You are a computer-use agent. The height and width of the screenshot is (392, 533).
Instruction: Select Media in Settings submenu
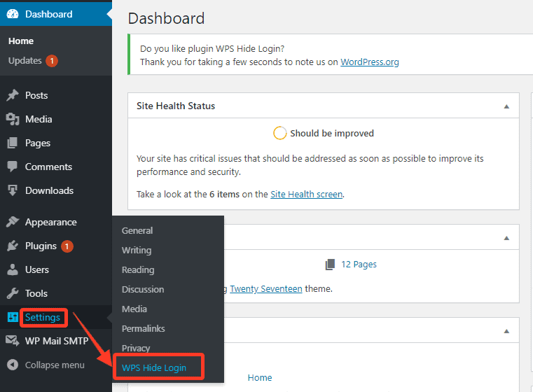[x=134, y=309]
